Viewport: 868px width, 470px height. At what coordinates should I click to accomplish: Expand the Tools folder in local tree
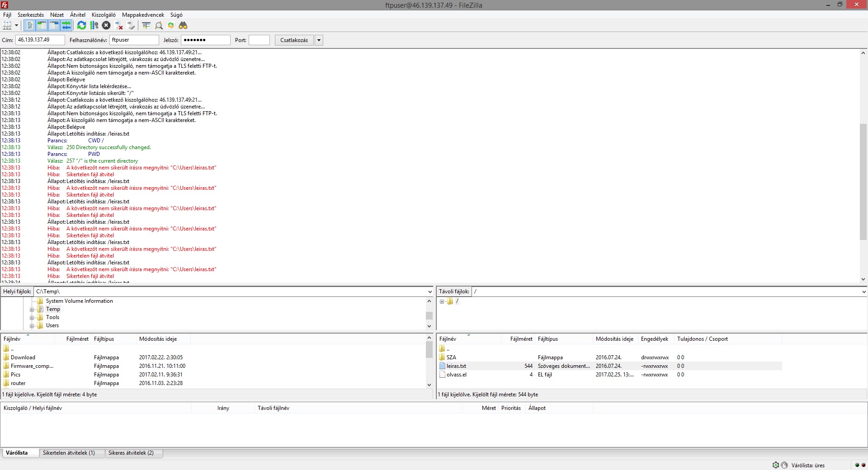click(32, 318)
